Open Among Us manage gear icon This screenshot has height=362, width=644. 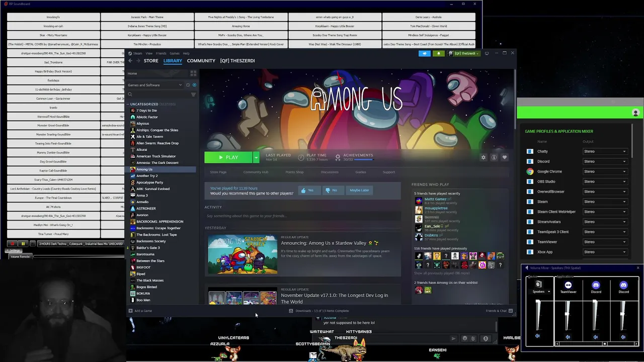coord(484,157)
